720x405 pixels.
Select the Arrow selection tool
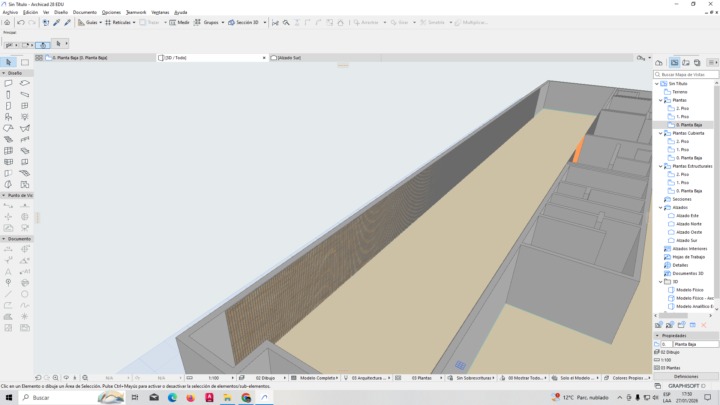9,62
